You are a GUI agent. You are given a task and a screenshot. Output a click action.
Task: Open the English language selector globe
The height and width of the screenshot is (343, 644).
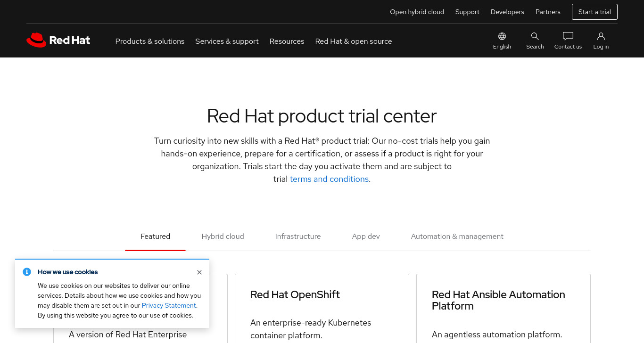[502, 36]
